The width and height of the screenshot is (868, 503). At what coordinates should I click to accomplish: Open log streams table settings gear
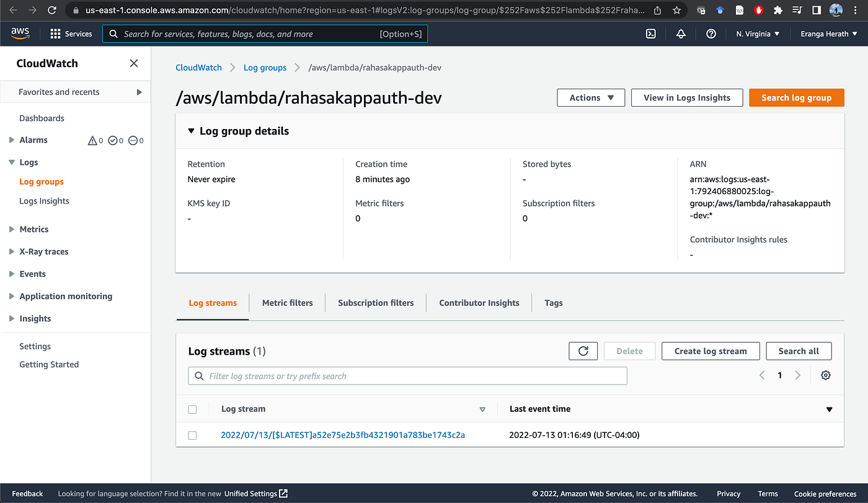tap(825, 375)
